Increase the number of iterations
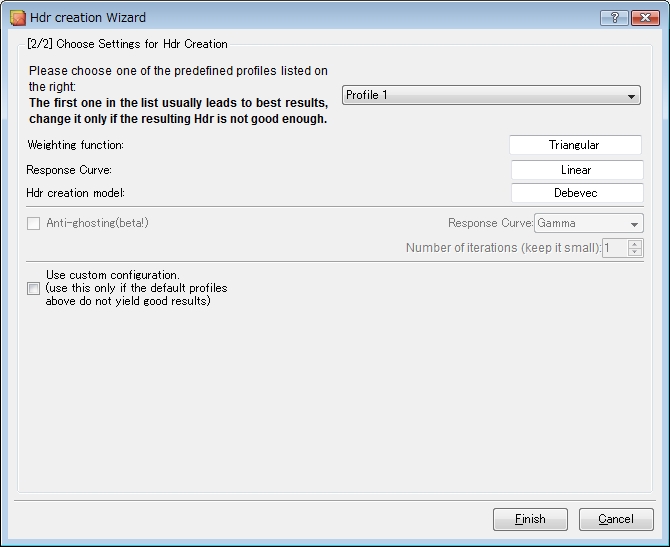670x547 pixels. pyautogui.click(x=635, y=244)
